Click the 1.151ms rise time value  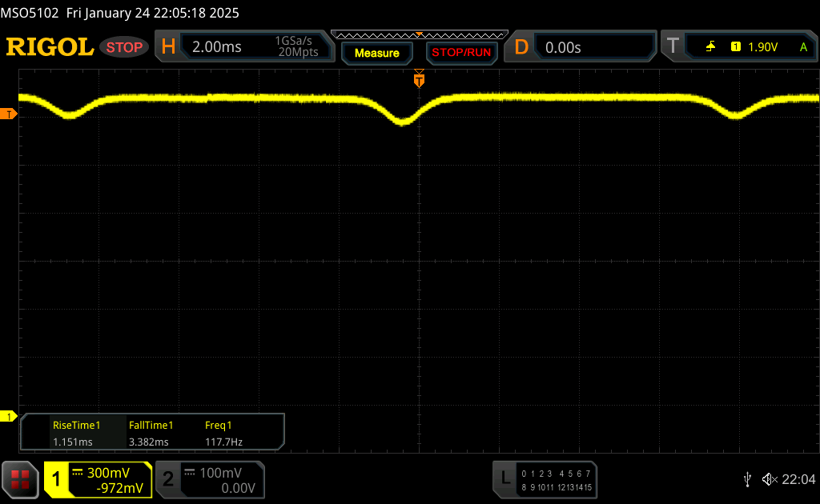pos(73,442)
